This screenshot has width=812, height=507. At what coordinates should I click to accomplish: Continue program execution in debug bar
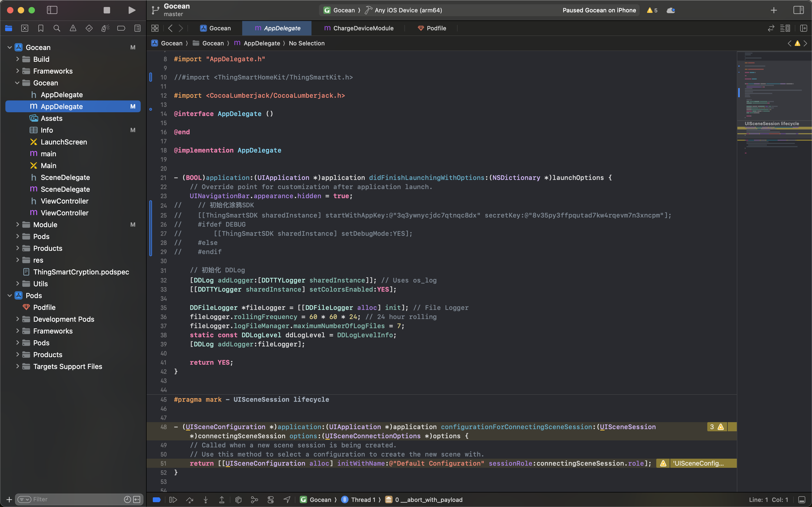pos(173,500)
